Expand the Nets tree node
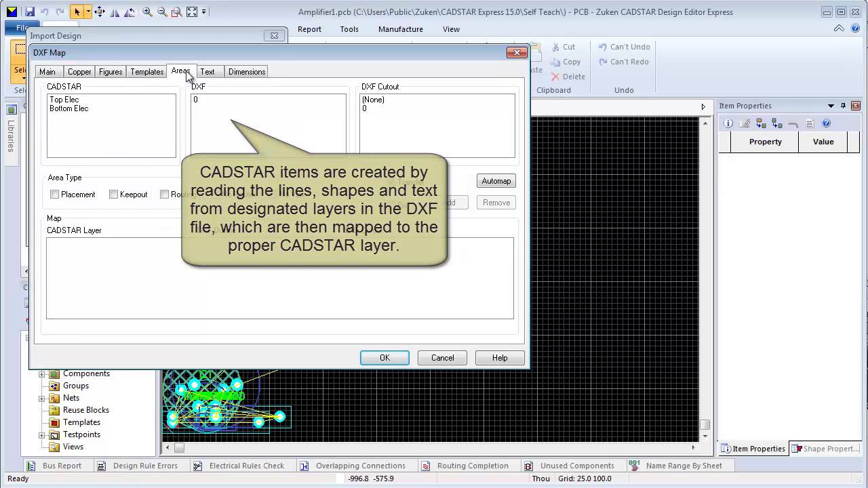868x488 pixels. pos(41,398)
